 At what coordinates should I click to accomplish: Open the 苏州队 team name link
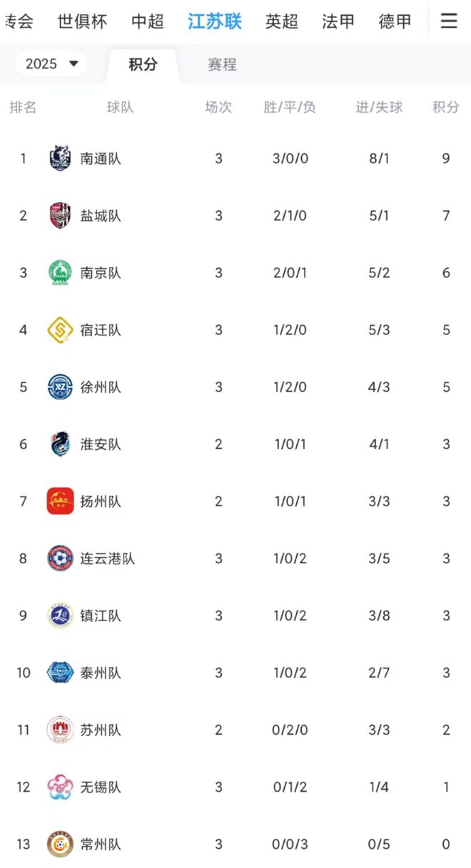pyautogui.click(x=101, y=730)
